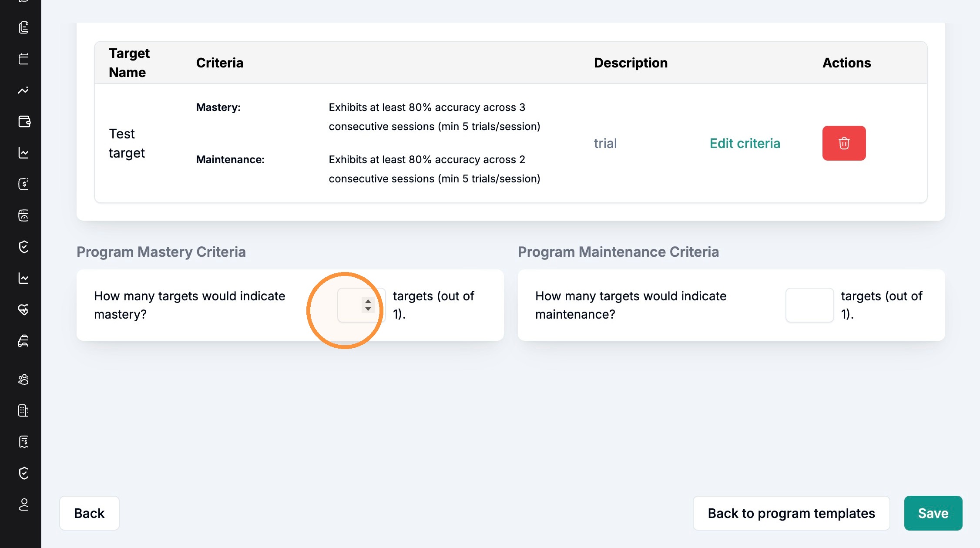
Task: Return via Back to program templates
Action: click(x=791, y=513)
